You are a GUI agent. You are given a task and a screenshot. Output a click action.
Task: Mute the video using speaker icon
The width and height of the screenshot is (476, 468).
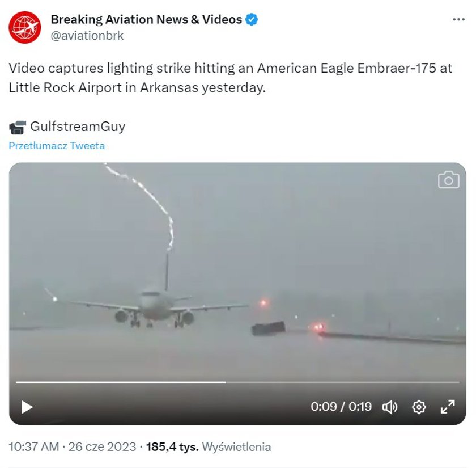[x=390, y=407]
